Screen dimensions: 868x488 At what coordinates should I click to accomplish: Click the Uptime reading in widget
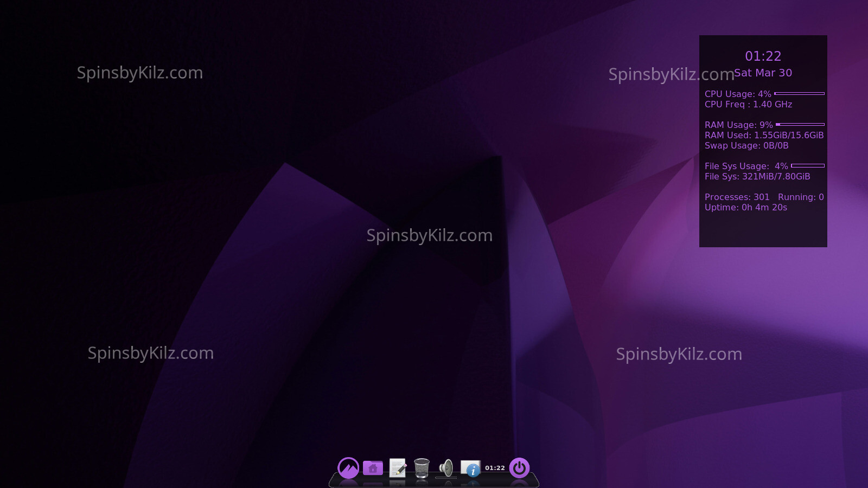click(x=745, y=208)
